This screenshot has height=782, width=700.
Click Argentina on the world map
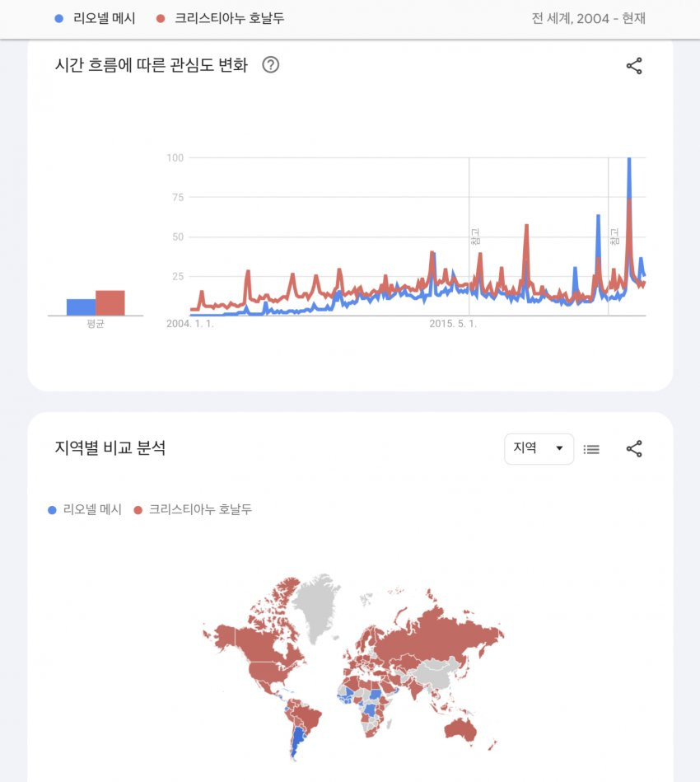[297, 740]
